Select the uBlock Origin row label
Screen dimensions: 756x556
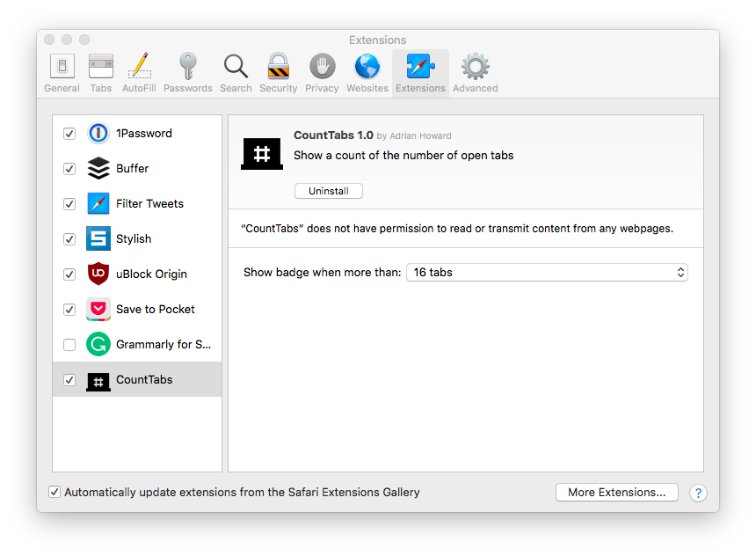151,274
